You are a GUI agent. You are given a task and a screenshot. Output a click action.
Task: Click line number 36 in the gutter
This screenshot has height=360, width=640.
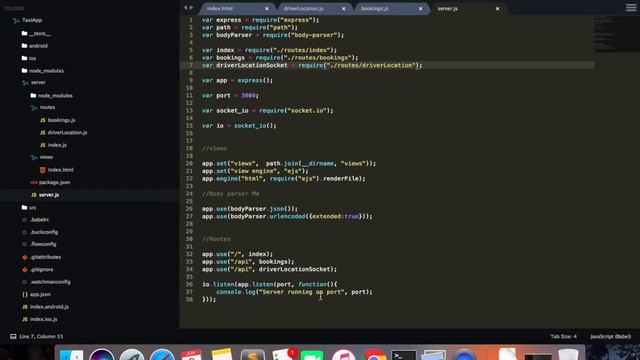[x=189, y=284]
